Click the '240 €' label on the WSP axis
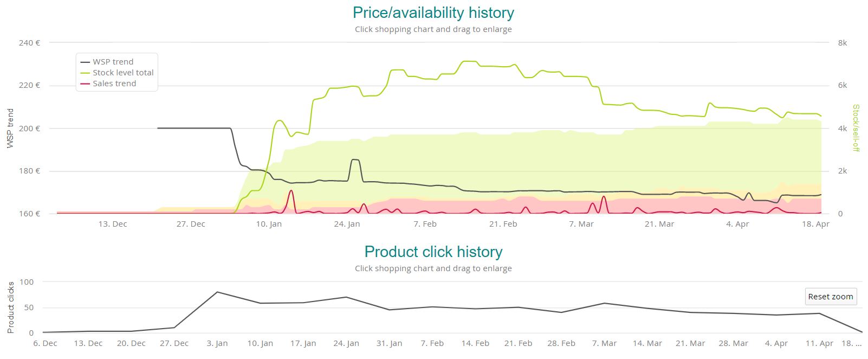Viewport: 868px width, 359px height. click(x=29, y=43)
